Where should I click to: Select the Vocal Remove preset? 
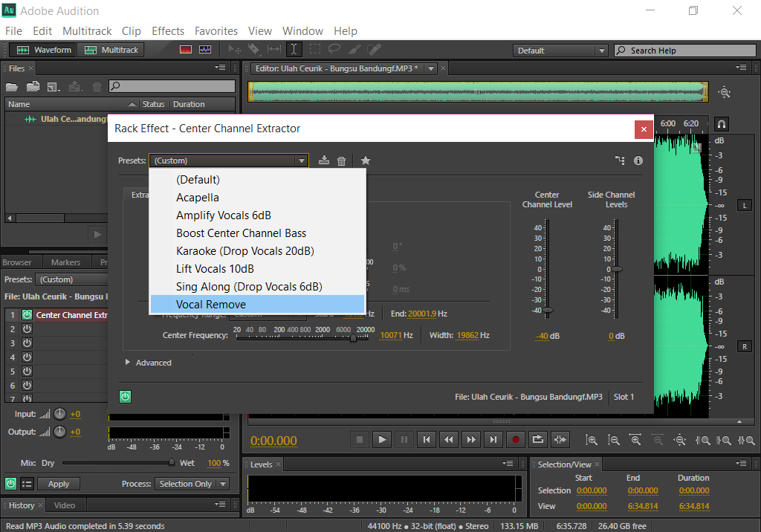pyautogui.click(x=257, y=305)
